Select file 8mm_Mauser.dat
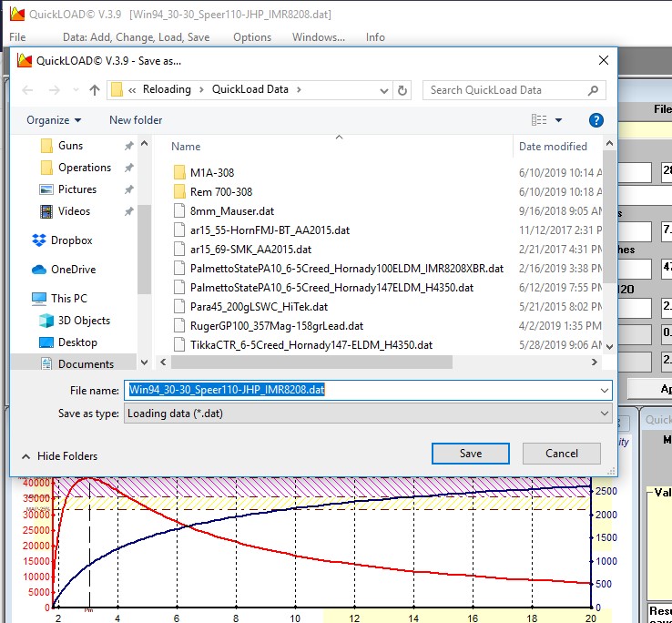The width and height of the screenshot is (672, 623). pos(224,211)
